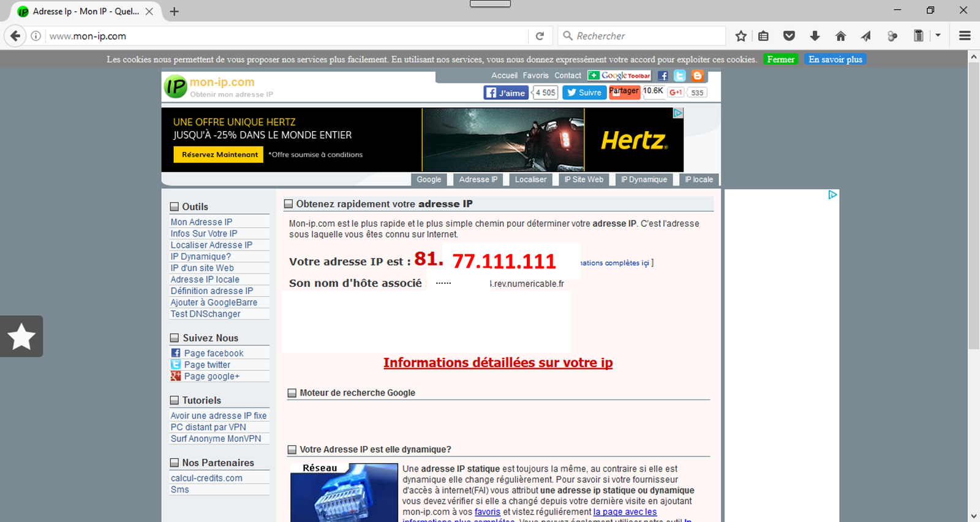Click the paper plane send icon
Screen dimensions: 980x522
(x=866, y=36)
